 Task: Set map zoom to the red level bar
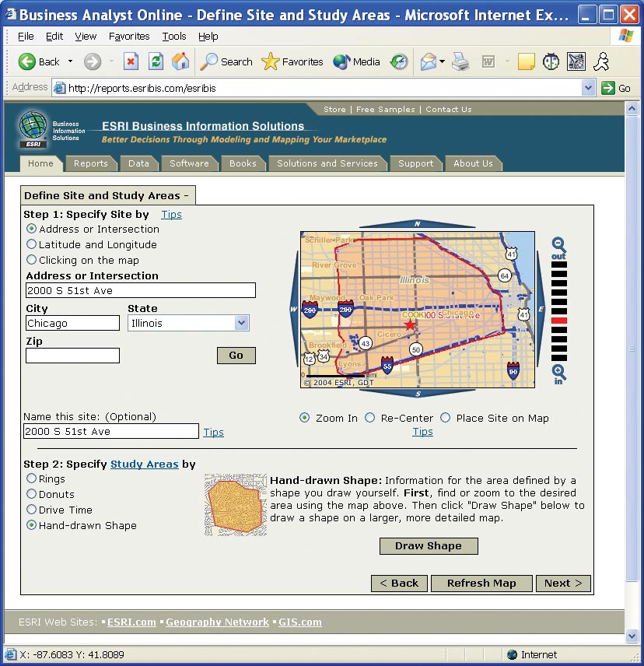pyautogui.click(x=559, y=321)
